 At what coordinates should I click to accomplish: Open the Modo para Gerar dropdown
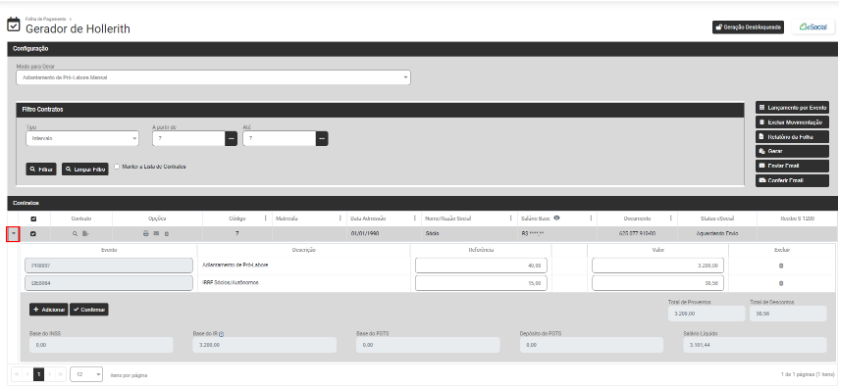pyautogui.click(x=213, y=77)
